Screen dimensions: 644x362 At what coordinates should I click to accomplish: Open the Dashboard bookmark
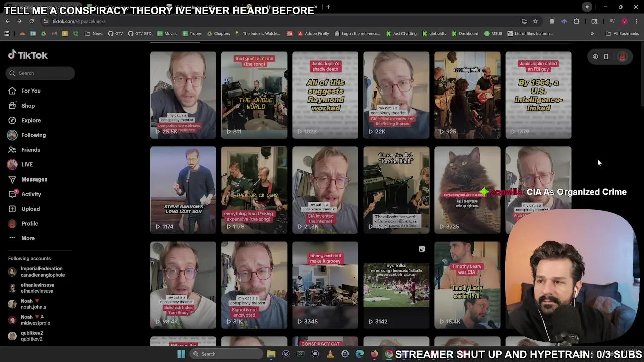[x=465, y=34]
